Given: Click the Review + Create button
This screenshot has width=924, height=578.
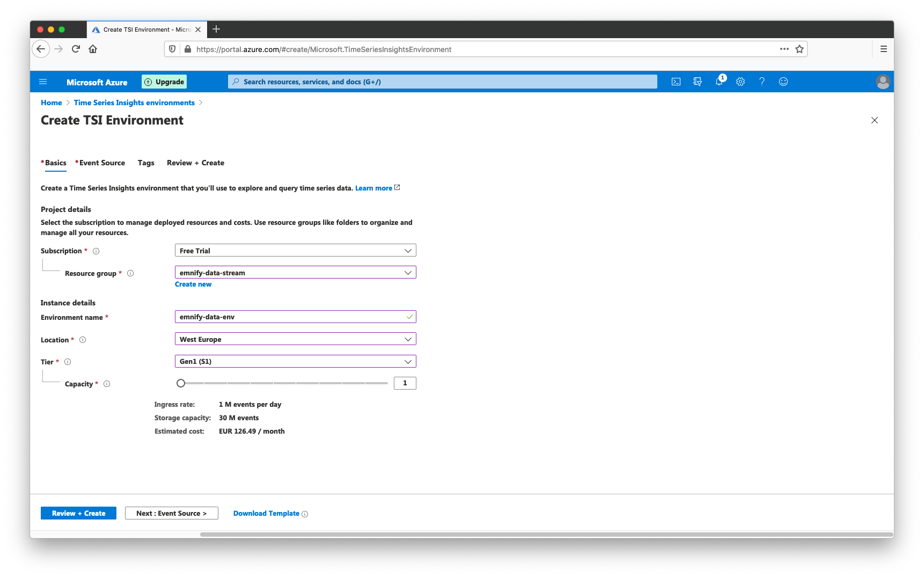Looking at the screenshot, I should pyautogui.click(x=78, y=513).
